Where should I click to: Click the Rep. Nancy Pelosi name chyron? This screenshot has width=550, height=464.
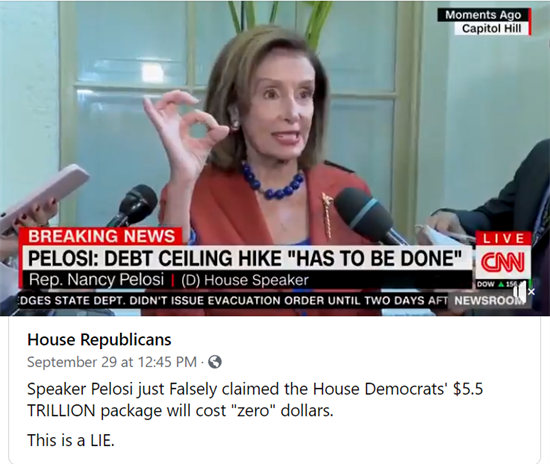[x=96, y=280]
